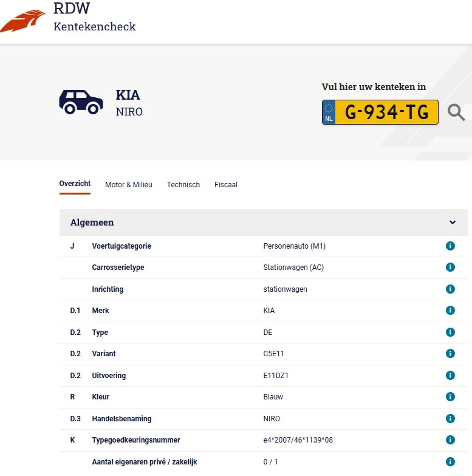Click the Variant value C5E11
This screenshot has height=476, width=472.
[x=273, y=354]
